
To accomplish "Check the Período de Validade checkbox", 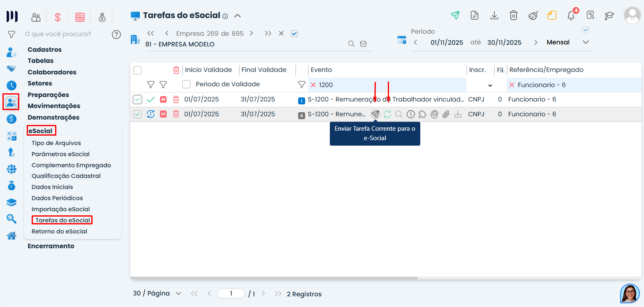I will (186, 84).
